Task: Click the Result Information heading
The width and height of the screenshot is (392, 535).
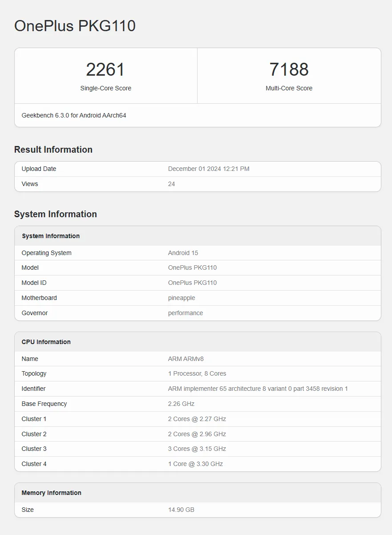Action: tap(53, 150)
